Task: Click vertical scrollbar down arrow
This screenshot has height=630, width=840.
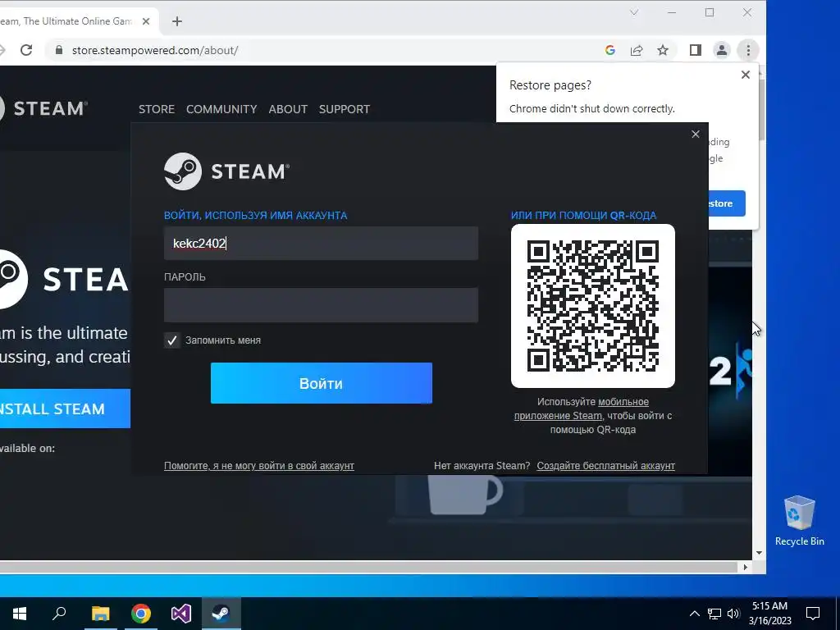Action: tap(759, 553)
